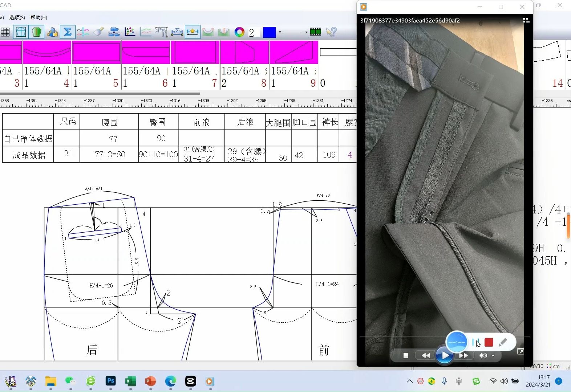Open Excel from the taskbar
This screenshot has width=571, height=392.
point(130,381)
